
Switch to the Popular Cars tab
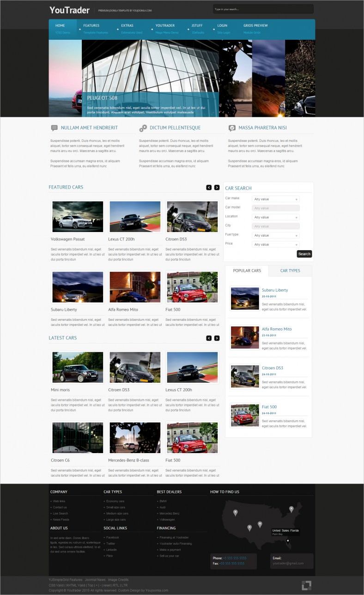[x=247, y=271]
